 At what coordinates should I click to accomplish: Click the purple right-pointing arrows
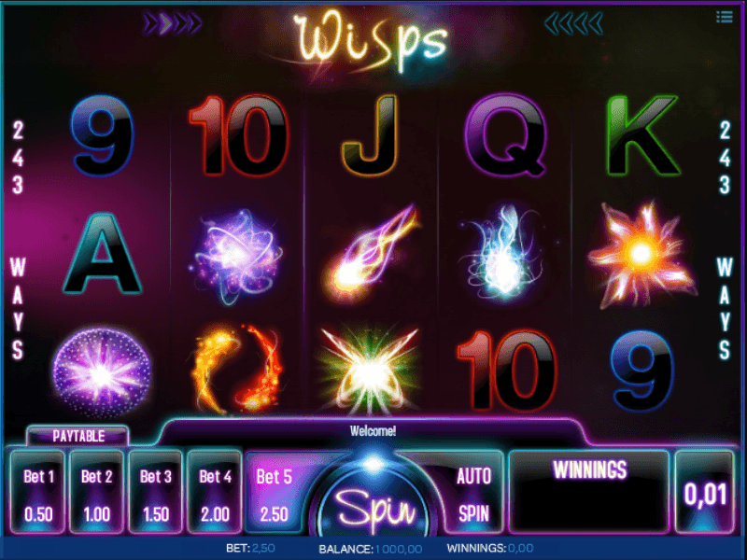[173, 22]
